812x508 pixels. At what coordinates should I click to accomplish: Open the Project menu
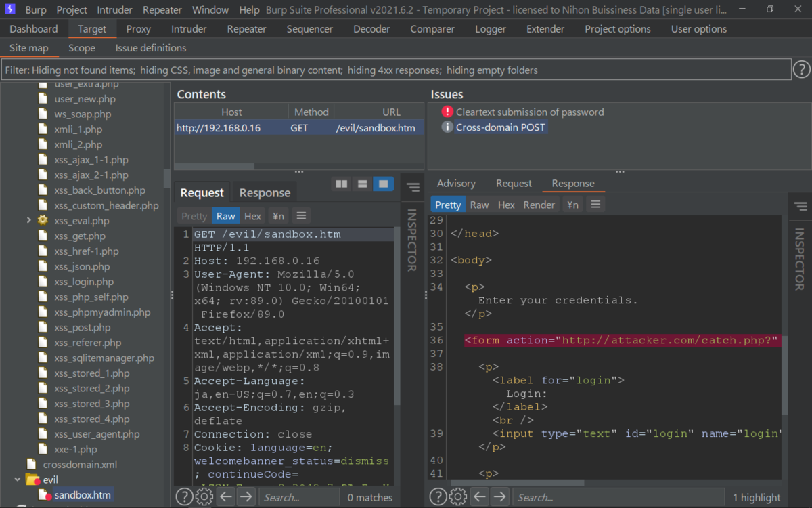72,9
